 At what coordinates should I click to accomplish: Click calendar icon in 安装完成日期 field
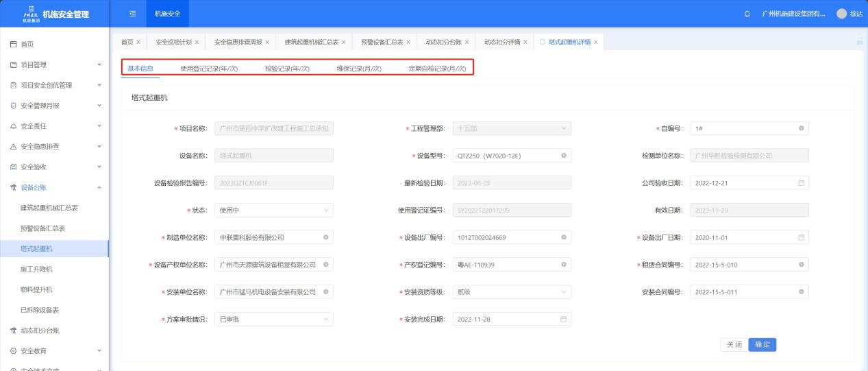coord(563,319)
